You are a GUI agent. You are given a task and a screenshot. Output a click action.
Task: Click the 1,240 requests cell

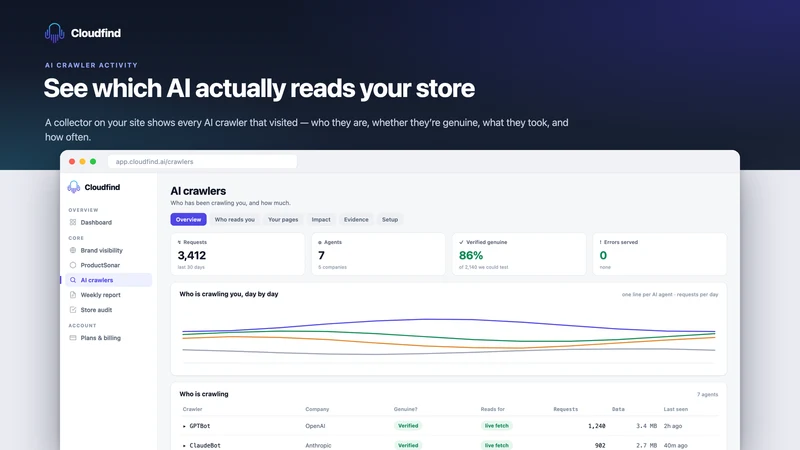click(x=596, y=426)
